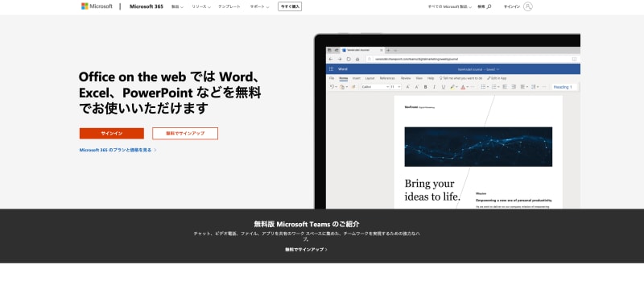Click the red font color icon
This screenshot has width=644, height=298.
coord(463,87)
